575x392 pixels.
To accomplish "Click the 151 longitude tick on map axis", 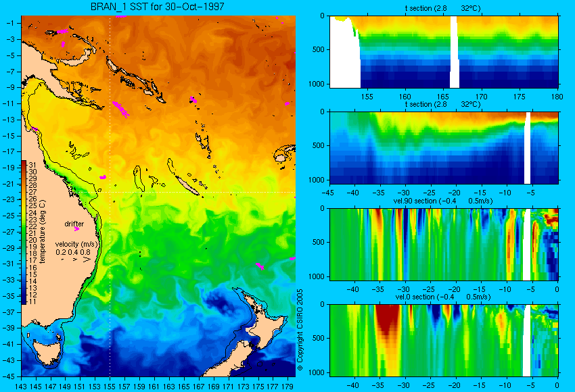I will tap(80, 387).
